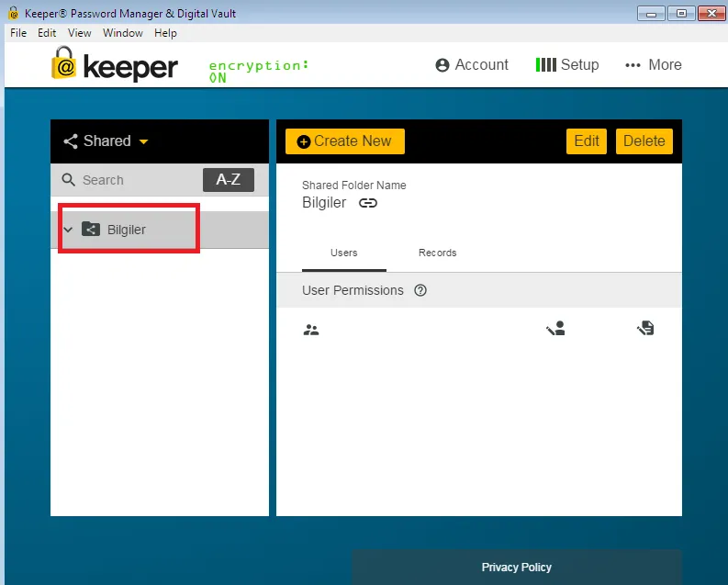The width and height of the screenshot is (728, 585).
Task: Expand the Shared view dropdown arrow
Action: [144, 141]
